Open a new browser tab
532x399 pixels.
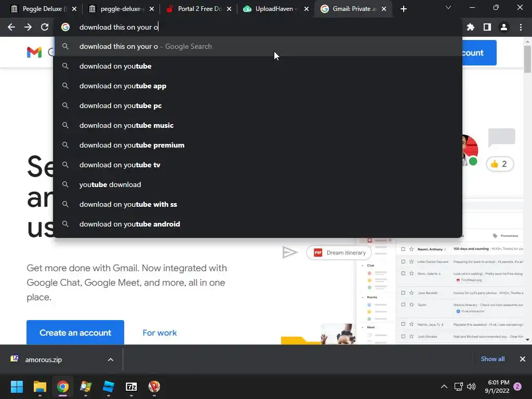[403, 9]
